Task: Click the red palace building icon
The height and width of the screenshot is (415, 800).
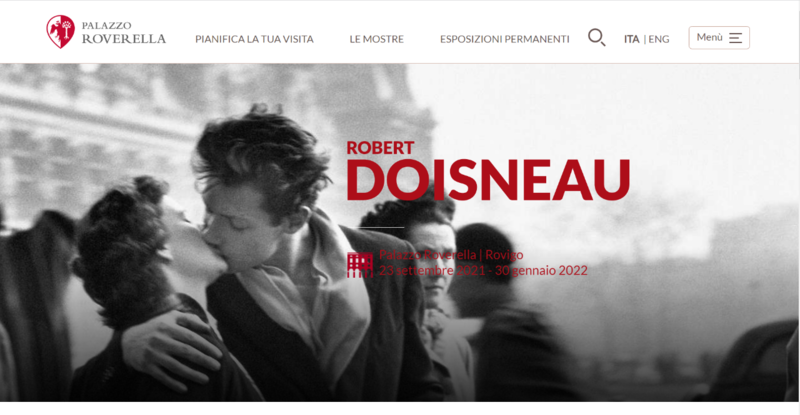Action: (360, 264)
